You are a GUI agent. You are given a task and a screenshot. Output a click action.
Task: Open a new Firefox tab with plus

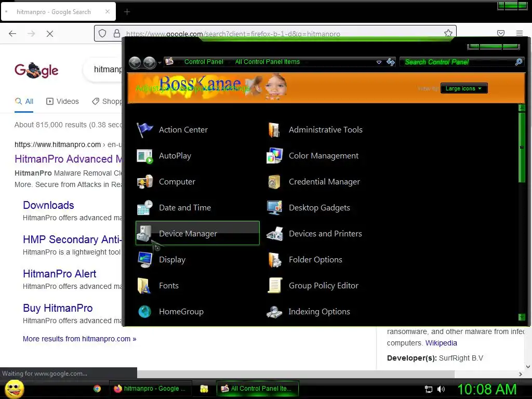127,12
